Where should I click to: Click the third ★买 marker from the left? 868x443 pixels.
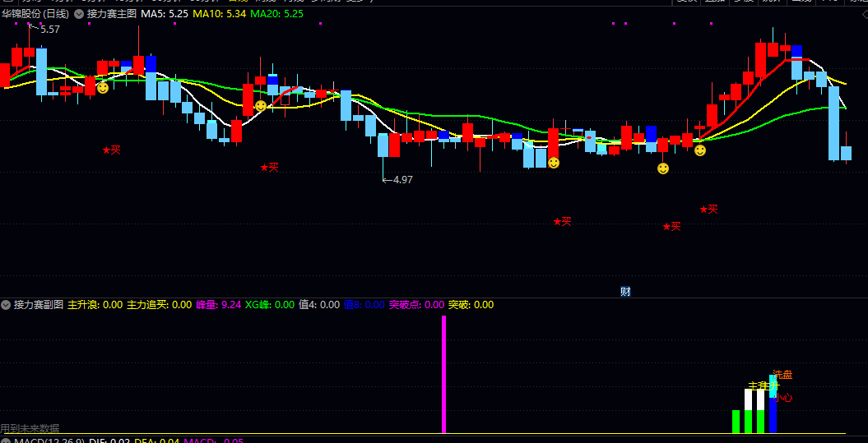[x=562, y=221]
